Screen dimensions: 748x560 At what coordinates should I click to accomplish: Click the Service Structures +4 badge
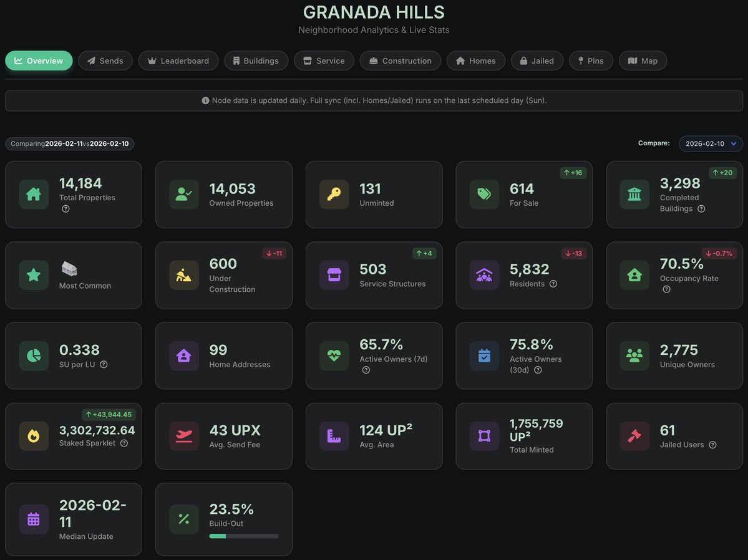tap(424, 253)
